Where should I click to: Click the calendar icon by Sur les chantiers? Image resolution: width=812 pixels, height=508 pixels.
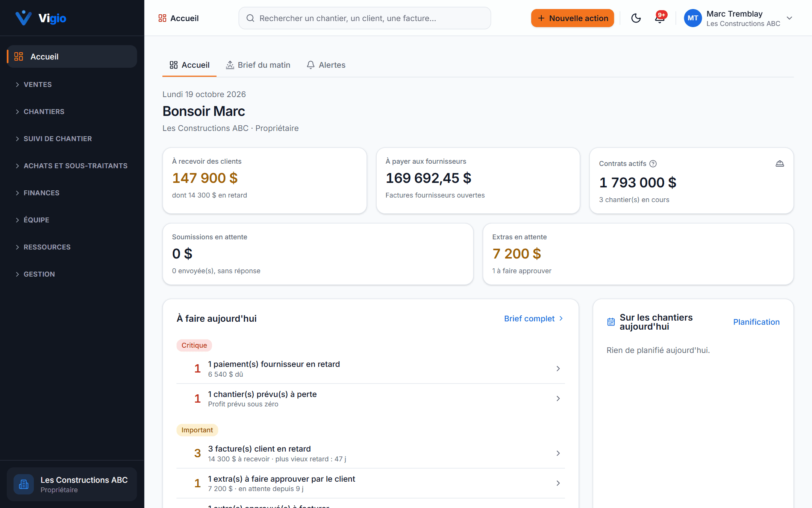pos(611,322)
